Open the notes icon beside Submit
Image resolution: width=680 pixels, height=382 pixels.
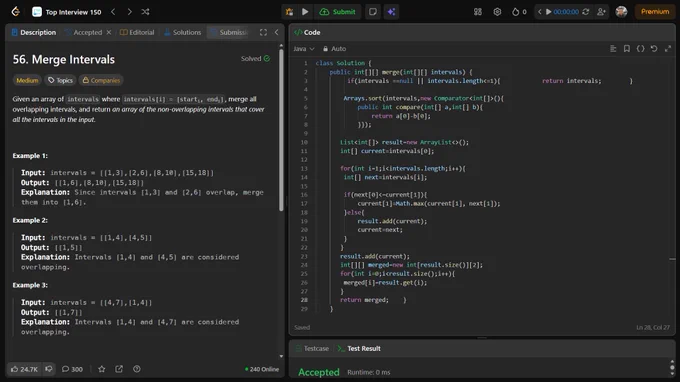click(x=373, y=12)
